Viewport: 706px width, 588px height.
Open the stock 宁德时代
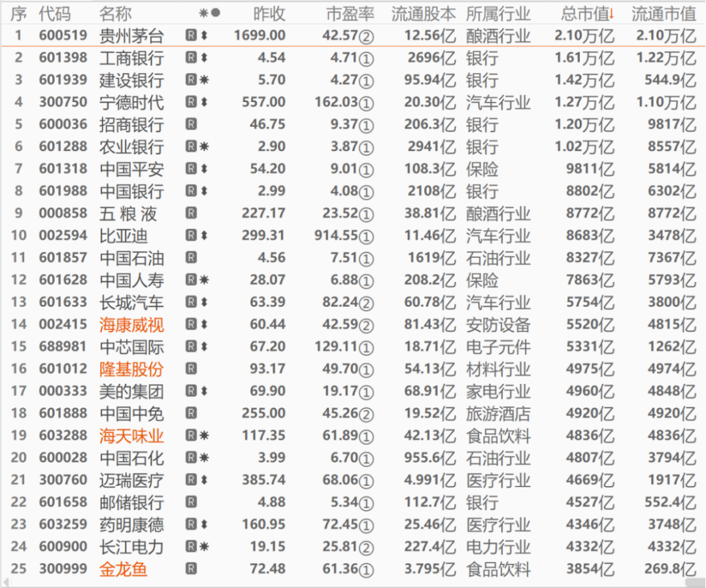131,102
